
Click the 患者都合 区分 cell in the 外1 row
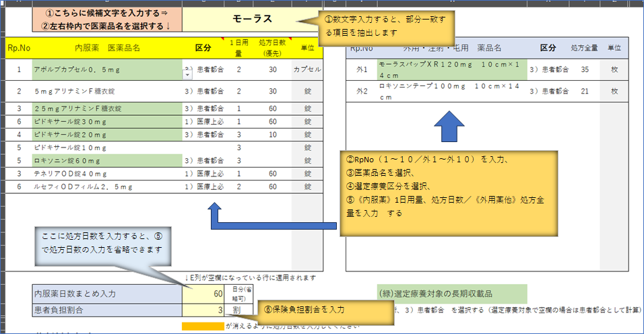(x=548, y=70)
